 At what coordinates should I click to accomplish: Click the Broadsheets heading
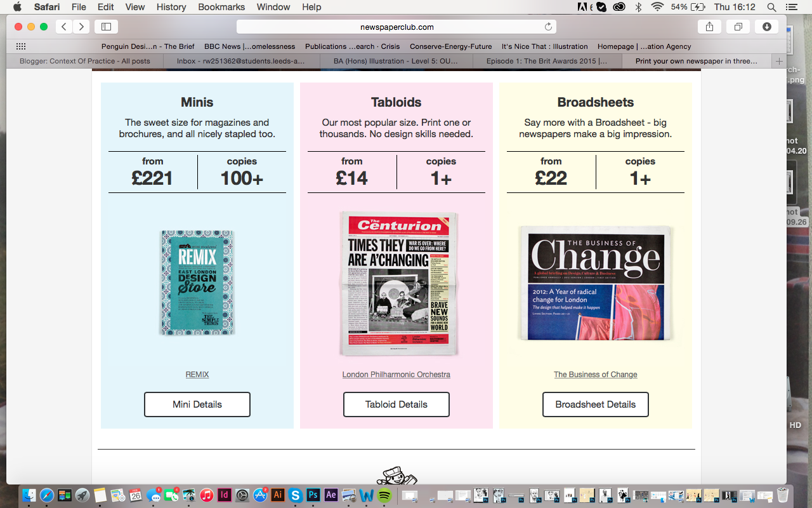(596, 102)
